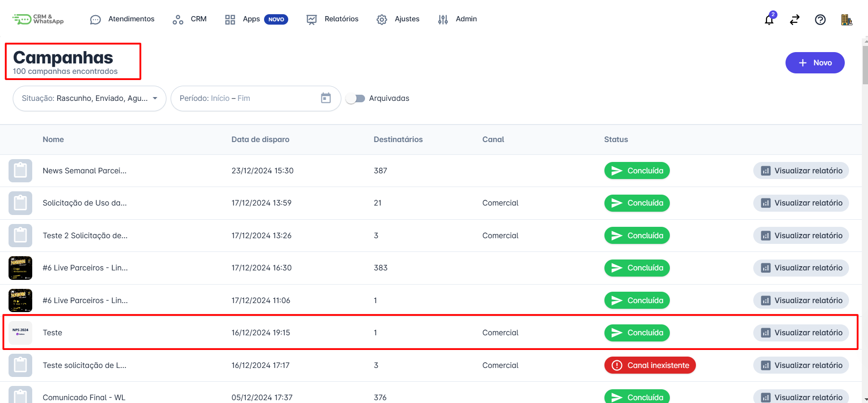The height and width of the screenshot is (403, 868).
Task: Click Concluída status of Teste campaign
Action: 637,332
